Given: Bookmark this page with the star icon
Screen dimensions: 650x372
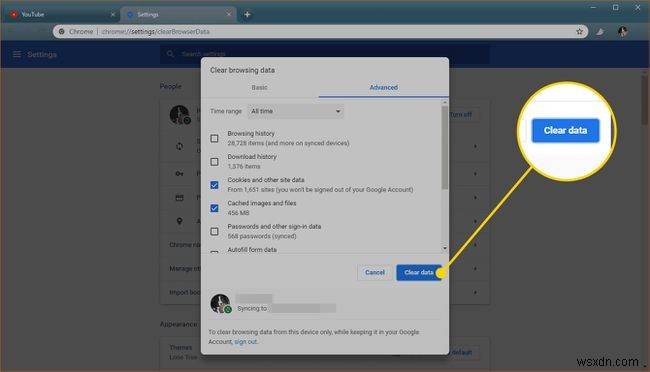Looking at the screenshot, I should point(579,32).
